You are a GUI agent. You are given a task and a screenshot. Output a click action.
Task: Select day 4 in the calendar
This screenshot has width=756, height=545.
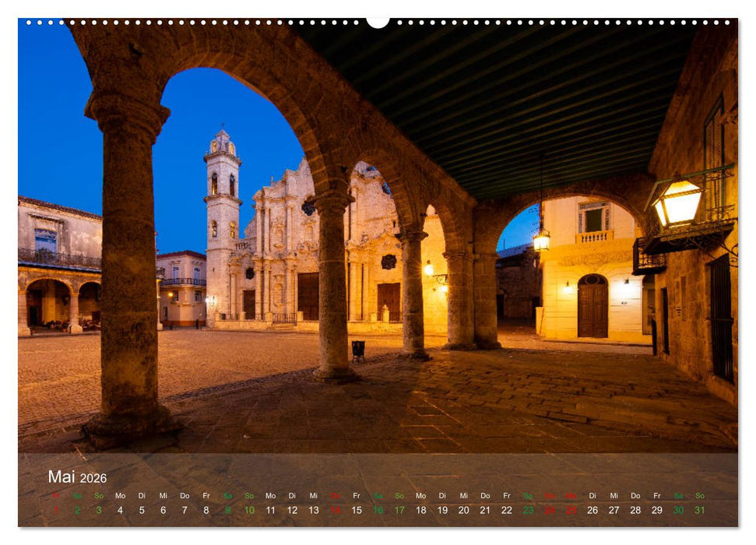pyautogui.click(x=120, y=510)
